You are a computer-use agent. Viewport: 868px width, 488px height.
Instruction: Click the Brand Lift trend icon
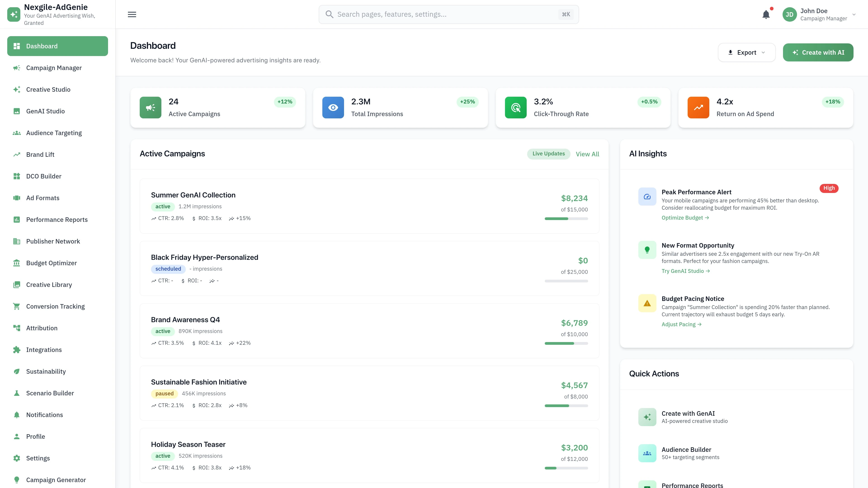(17, 154)
